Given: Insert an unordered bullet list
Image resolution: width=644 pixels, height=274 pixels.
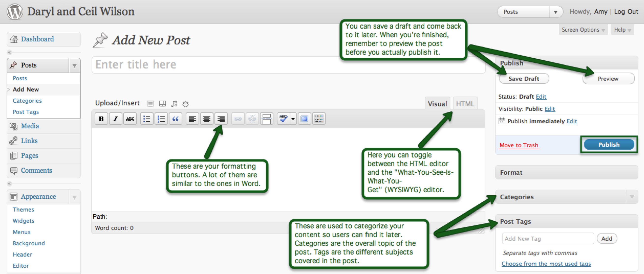Looking at the screenshot, I should [147, 119].
